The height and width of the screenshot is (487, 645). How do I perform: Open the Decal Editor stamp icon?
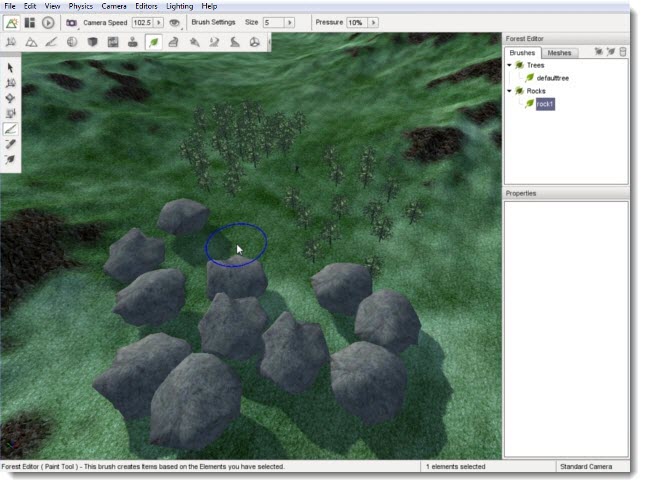pos(133,42)
